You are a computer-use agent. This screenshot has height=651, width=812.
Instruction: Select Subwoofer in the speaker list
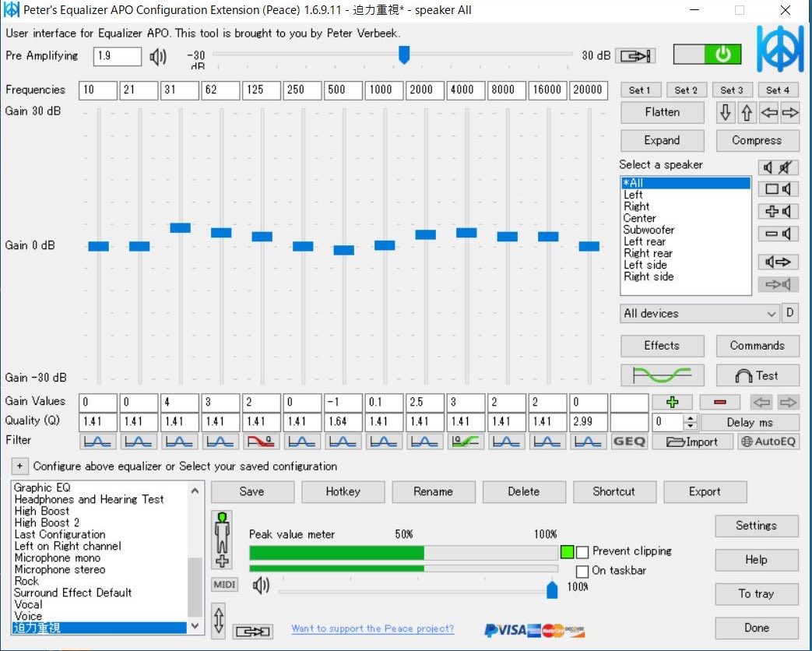pos(686,230)
